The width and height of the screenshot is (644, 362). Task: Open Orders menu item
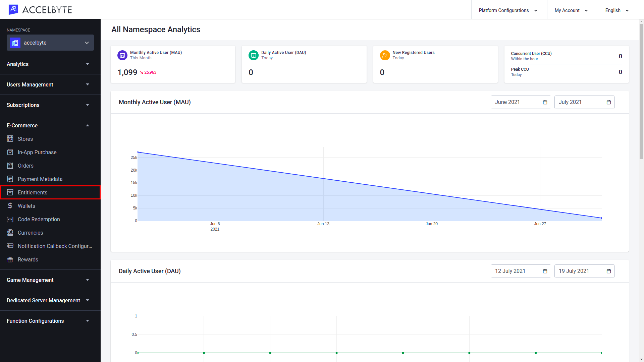(x=50, y=166)
